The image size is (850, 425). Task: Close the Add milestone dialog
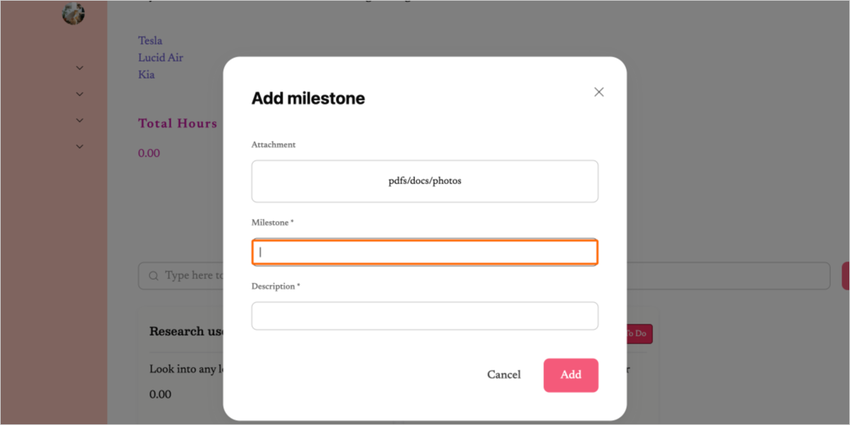click(x=599, y=92)
